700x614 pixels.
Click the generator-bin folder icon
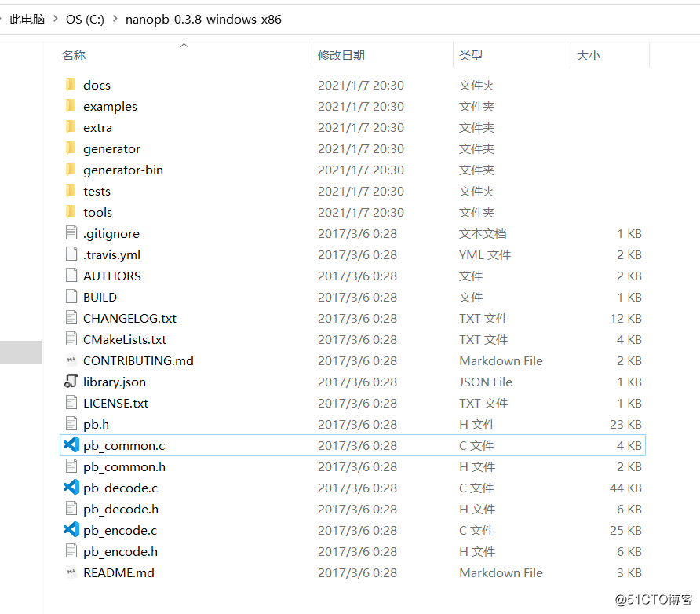click(x=71, y=170)
